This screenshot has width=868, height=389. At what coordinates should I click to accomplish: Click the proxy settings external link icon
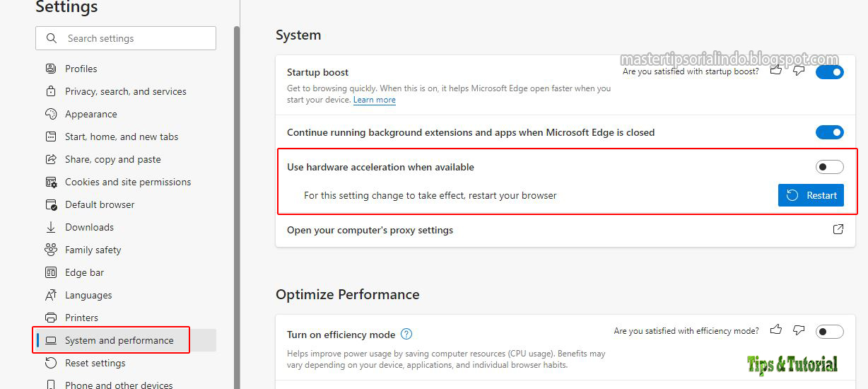(x=838, y=229)
